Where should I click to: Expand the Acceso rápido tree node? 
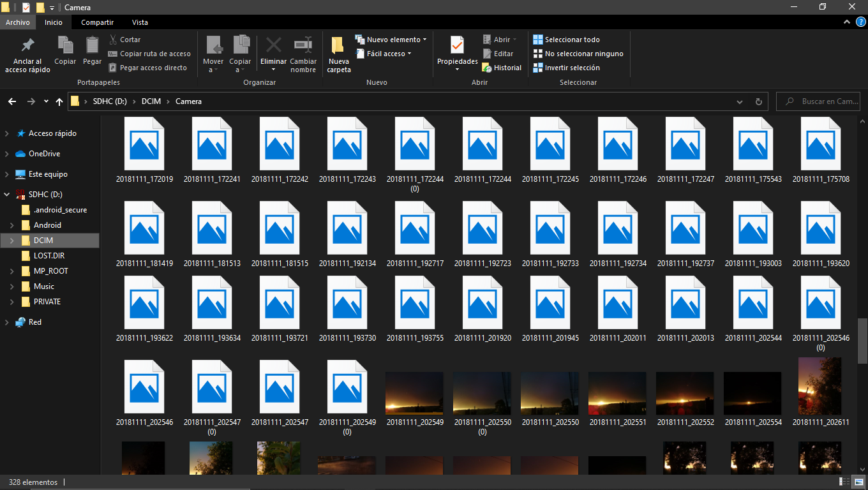click(x=7, y=133)
